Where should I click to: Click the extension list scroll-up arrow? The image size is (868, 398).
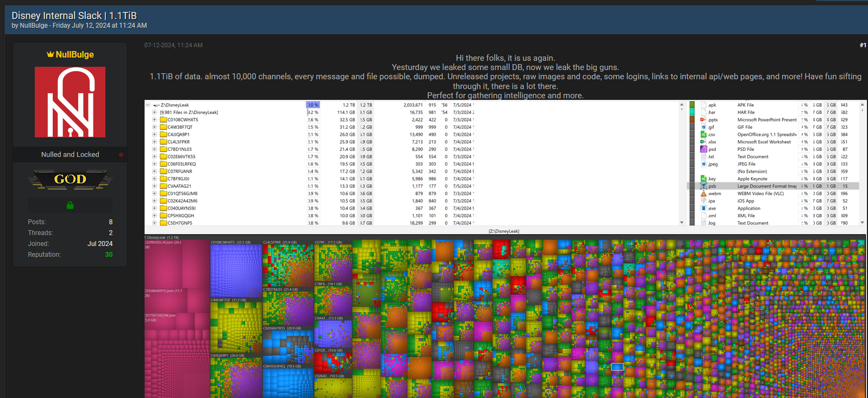(x=862, y=105)
